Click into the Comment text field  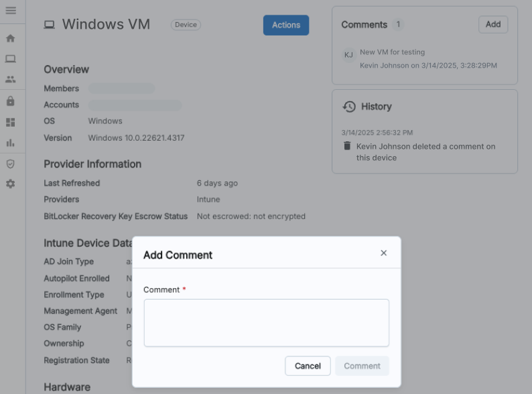[266, 323]
